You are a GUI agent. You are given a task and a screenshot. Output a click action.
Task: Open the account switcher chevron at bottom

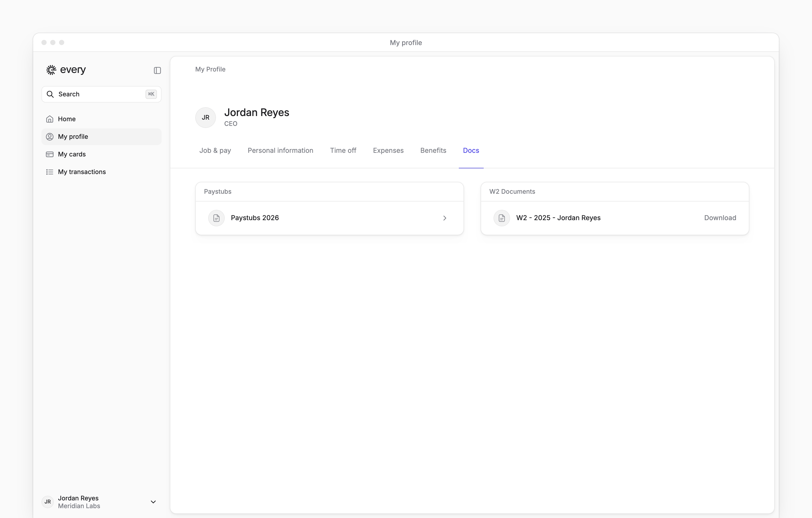tap(153, 502)
